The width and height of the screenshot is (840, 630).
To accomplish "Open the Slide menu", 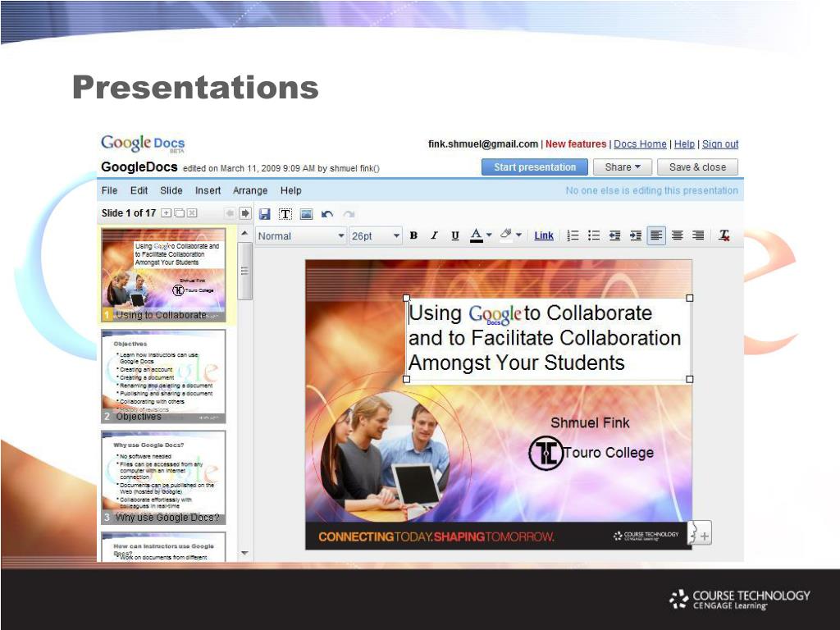I will [171, 190].
